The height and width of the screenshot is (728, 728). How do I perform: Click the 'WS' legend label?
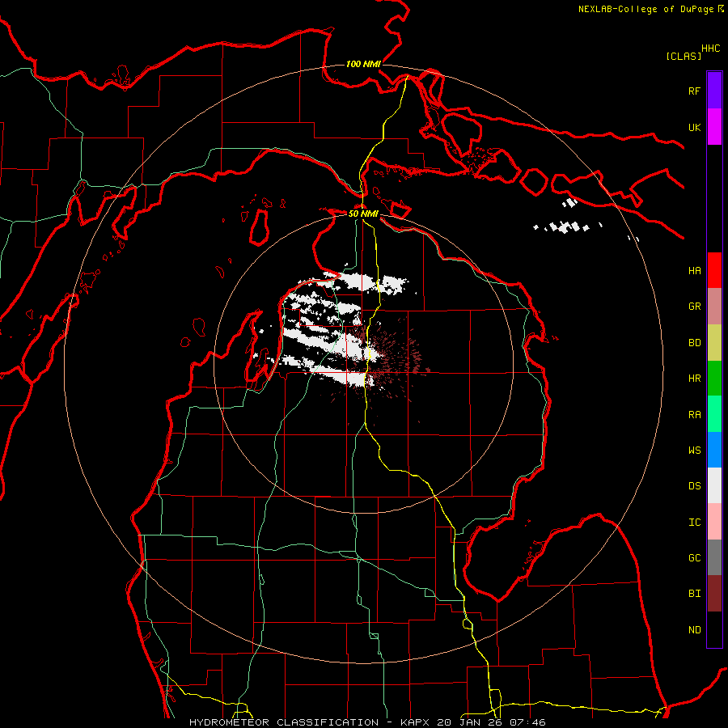[694, 451]
